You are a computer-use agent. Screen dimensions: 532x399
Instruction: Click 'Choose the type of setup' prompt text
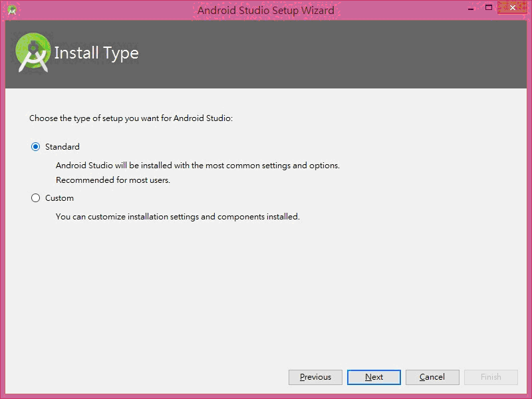pos(131,118)
